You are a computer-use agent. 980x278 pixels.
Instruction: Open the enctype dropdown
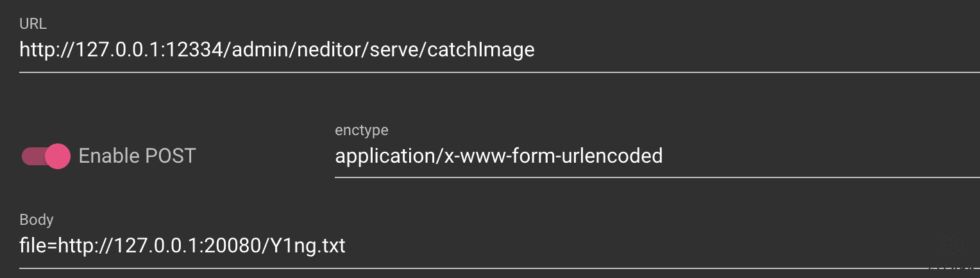tap(654, 156)
